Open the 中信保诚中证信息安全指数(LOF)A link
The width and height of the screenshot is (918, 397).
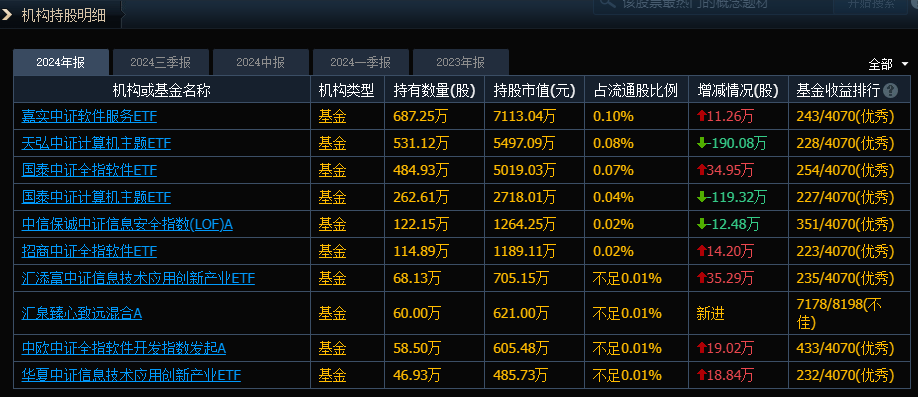coord(127,224)
